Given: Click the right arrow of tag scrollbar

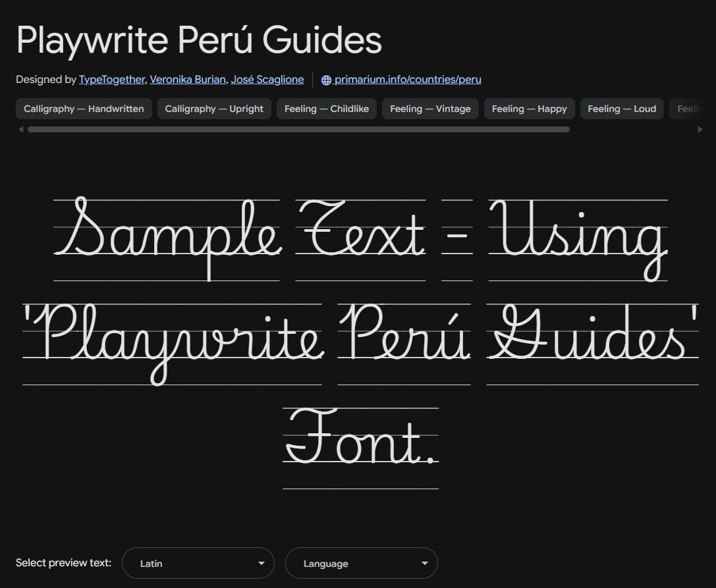Looking at the screenshot, I should [x=700, y=130].
